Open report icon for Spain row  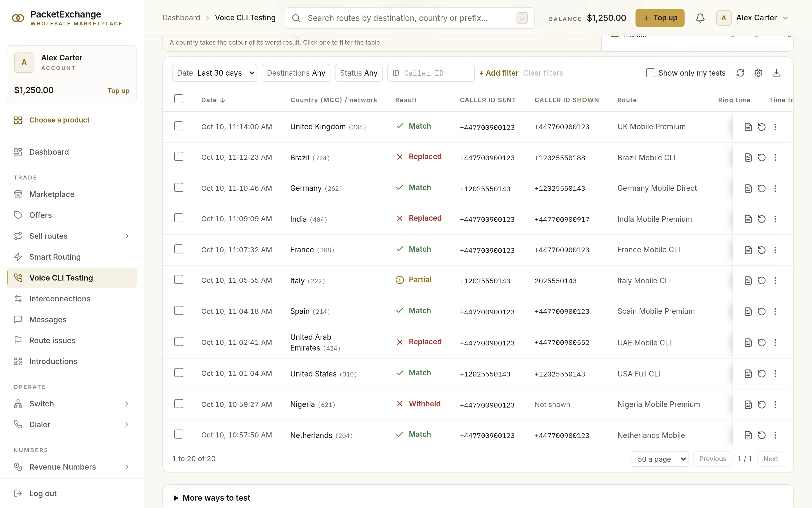point(748,312)
